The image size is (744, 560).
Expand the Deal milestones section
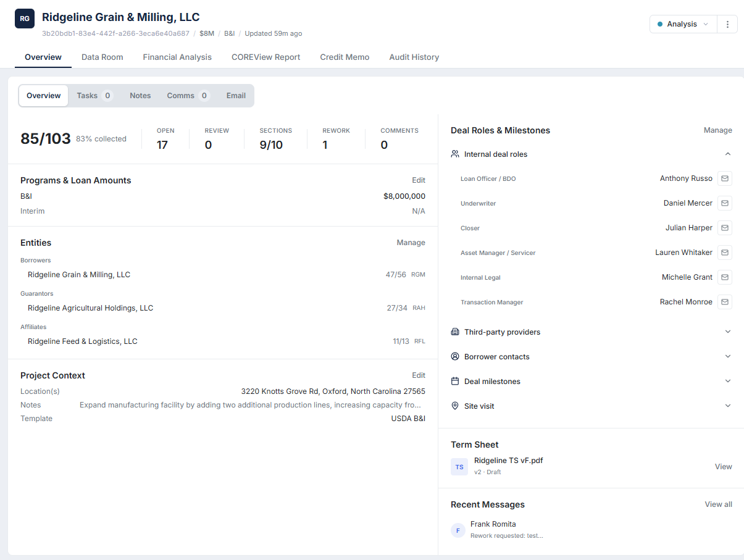[x=727, y=381]
